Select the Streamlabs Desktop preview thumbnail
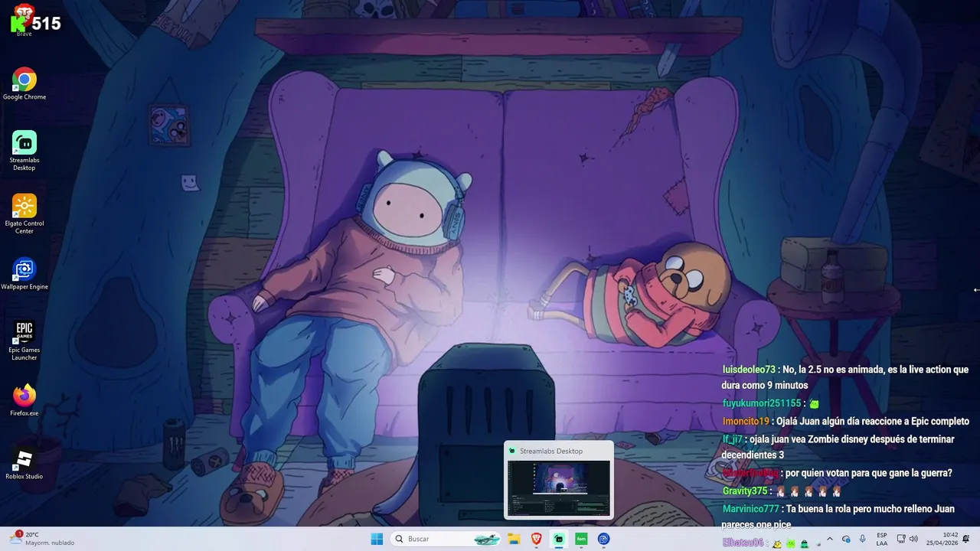980x551 pixels. 559,487
